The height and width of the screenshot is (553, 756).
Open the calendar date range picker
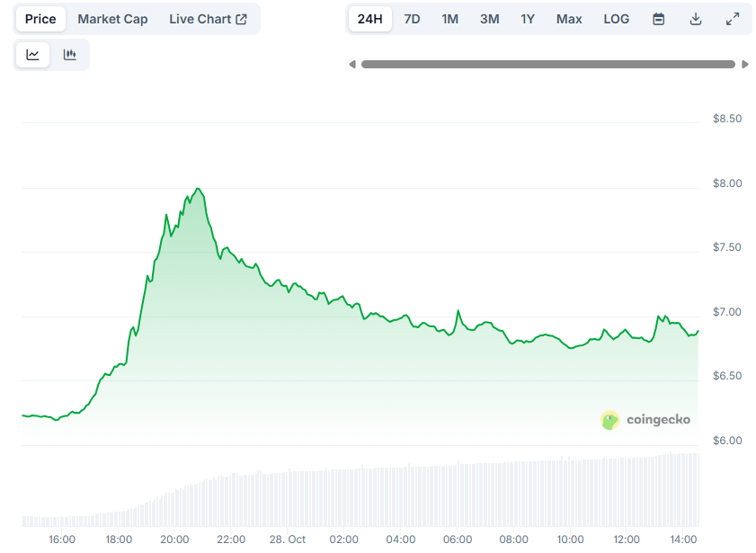click(x=658, y=19)
